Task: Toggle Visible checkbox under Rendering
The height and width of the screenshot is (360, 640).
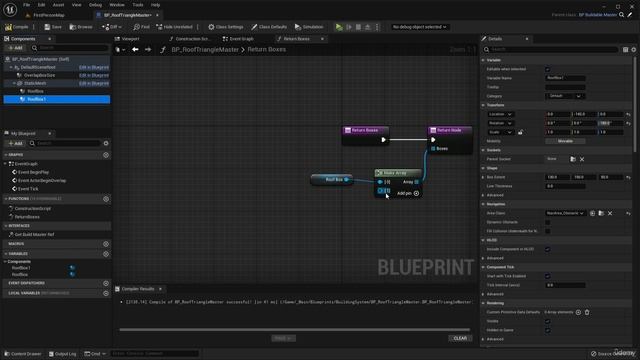Action: pyautogui.click(x=548, y=321)
